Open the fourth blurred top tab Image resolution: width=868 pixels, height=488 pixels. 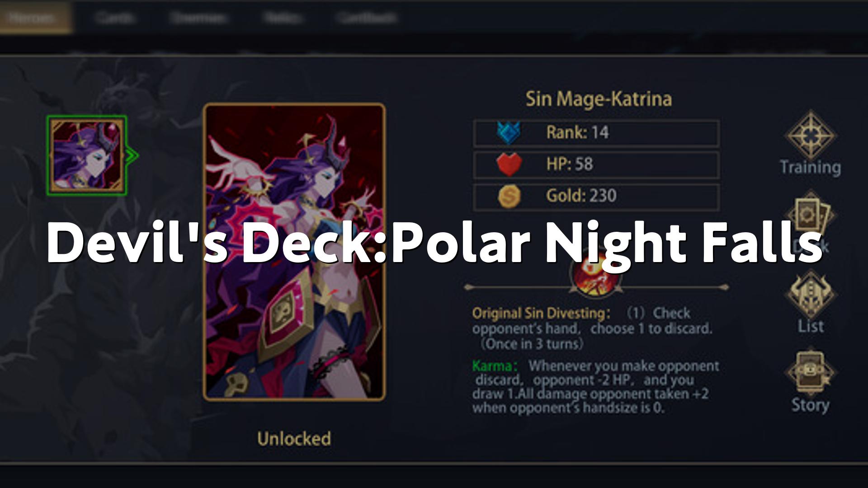281,18
